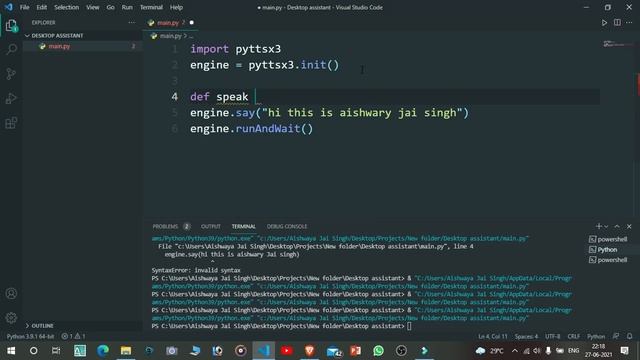Image resolution: width=640 pixels, height=360 pixels.
Task: Open the Explorer view in activity bar
Action: pos(11,26)
